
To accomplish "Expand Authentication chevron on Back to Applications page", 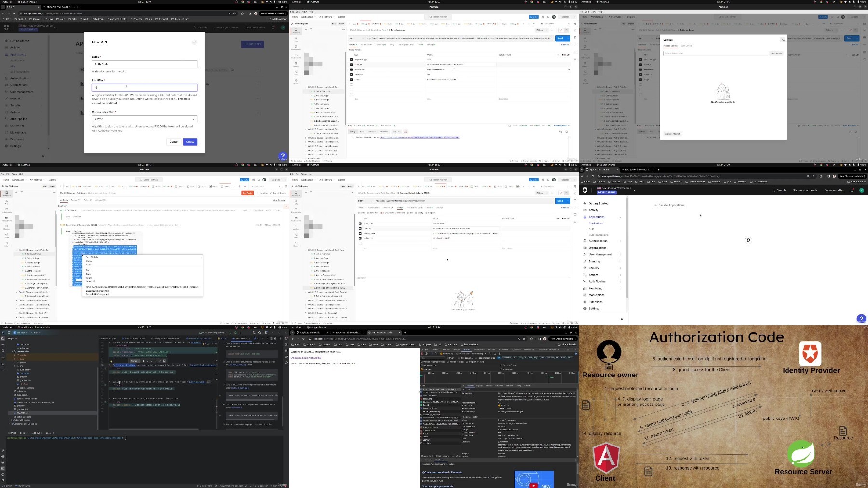I will (x=620, y=241).
